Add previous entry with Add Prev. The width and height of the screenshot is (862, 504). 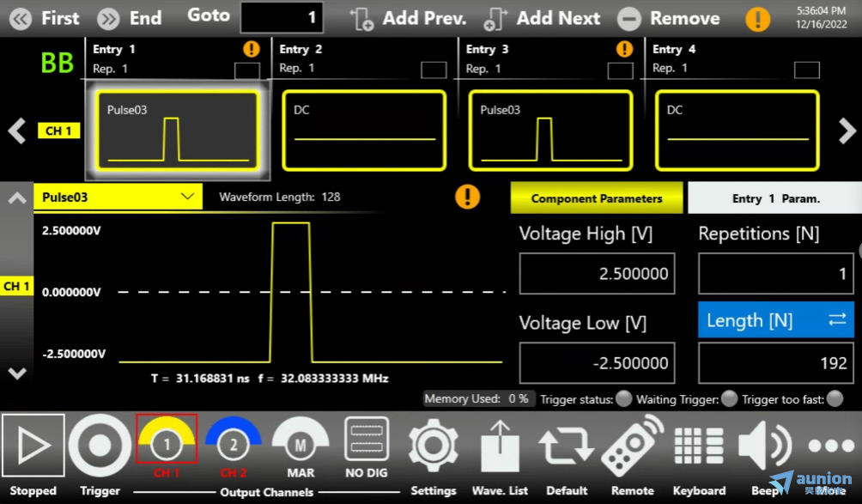click(408, 18)
